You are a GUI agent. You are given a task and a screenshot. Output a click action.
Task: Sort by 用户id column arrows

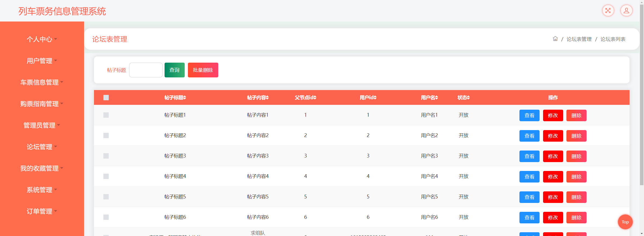coord(375,98)
